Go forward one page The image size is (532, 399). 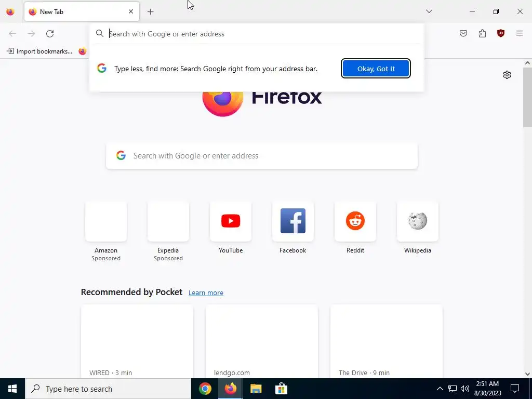tap(31, 33)
